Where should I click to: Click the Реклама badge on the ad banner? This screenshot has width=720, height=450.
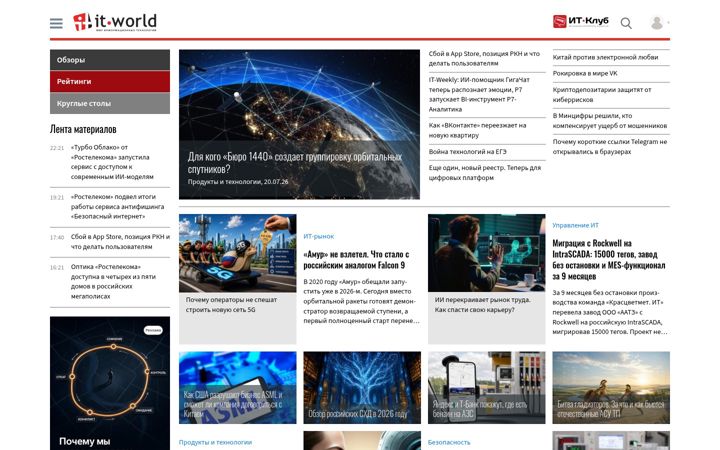tap(153, 330)
